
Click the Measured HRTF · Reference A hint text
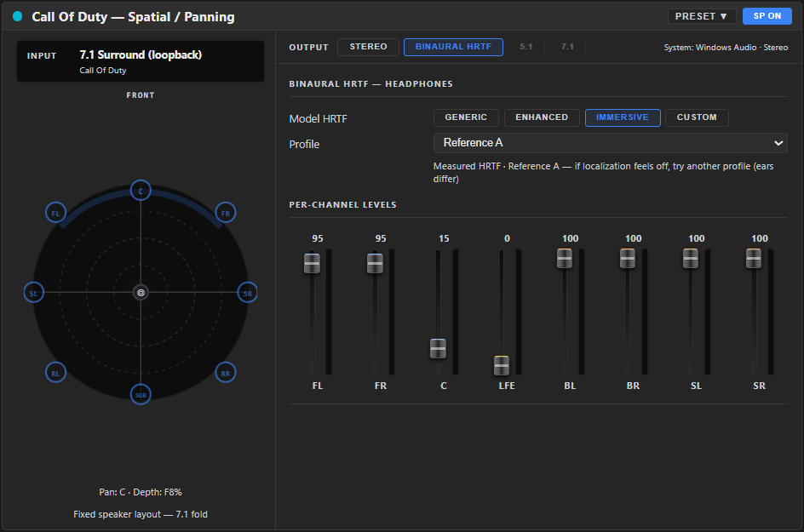pyautogui.click(x=604, y=172)
